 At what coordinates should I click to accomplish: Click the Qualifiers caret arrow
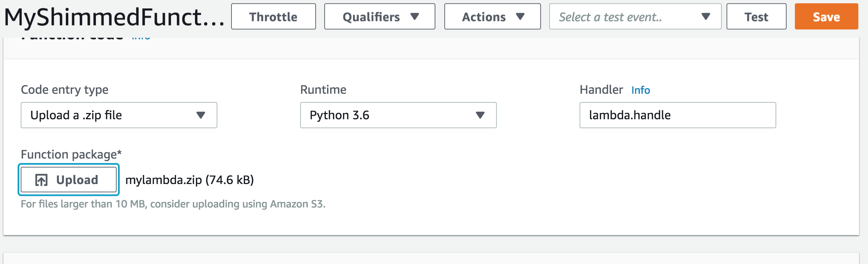coord(415,17)
